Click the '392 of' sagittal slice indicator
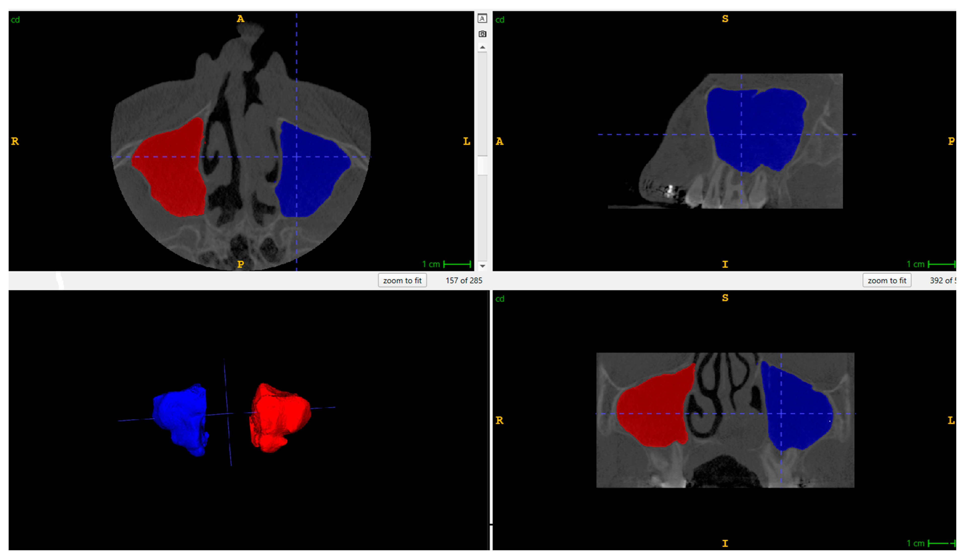Image resolution: width=963 pixels, height=560 pixels. [x=942, y=281]
